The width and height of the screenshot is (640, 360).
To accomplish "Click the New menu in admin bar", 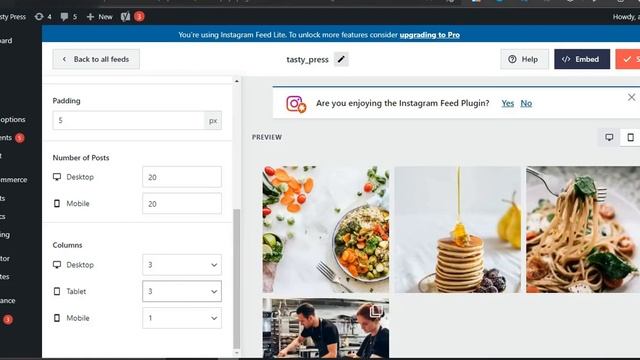I will [x=99, y=17].
